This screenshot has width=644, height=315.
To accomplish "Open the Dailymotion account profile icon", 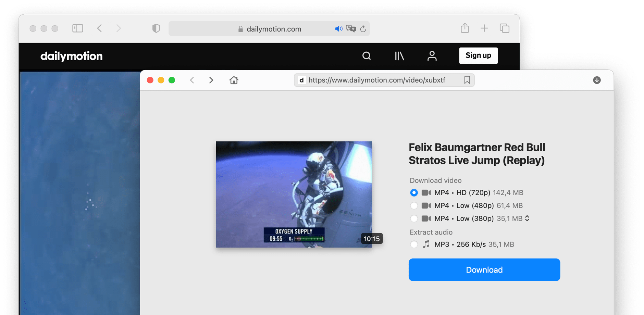I will (x=432, y=56).
